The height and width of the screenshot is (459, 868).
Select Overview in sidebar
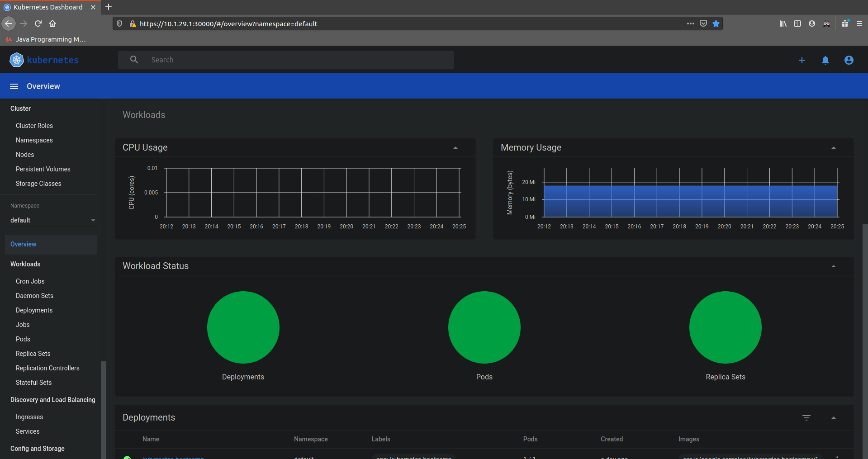pos(51,244)
